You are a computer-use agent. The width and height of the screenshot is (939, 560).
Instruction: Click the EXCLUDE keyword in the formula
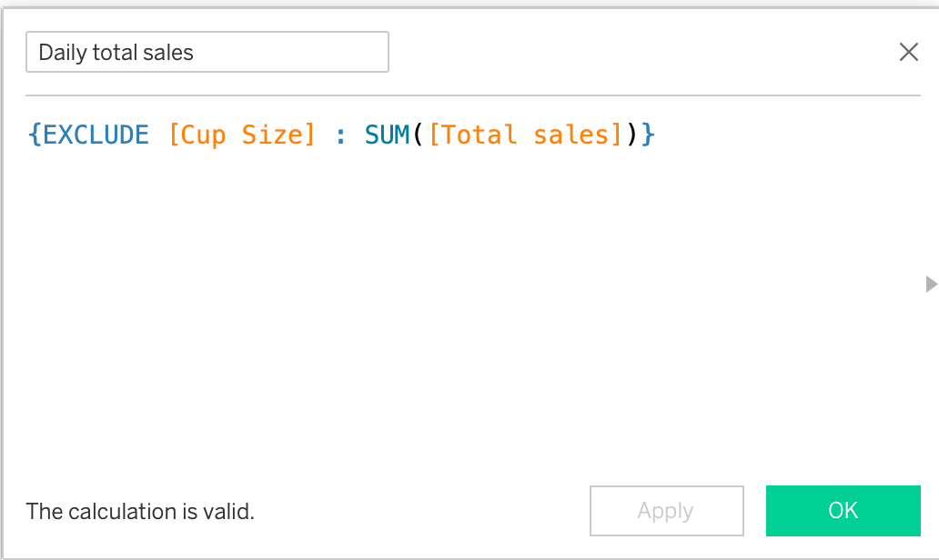coord(96,135)
